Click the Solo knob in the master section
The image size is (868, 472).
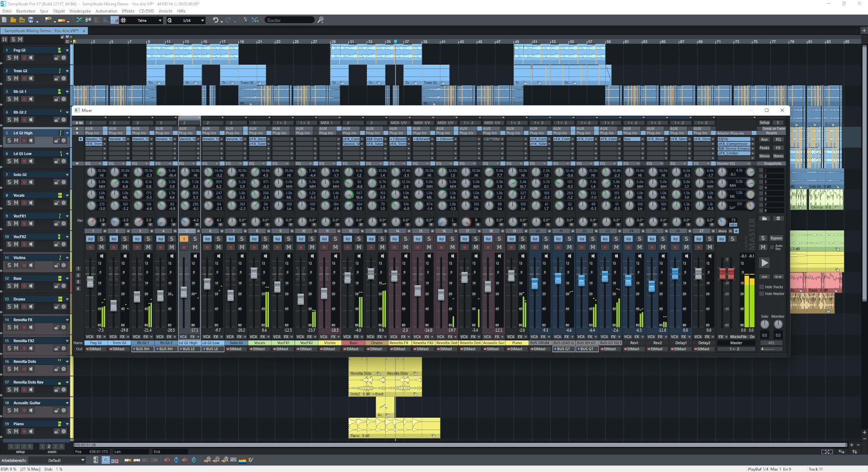(x=765, y=324)
